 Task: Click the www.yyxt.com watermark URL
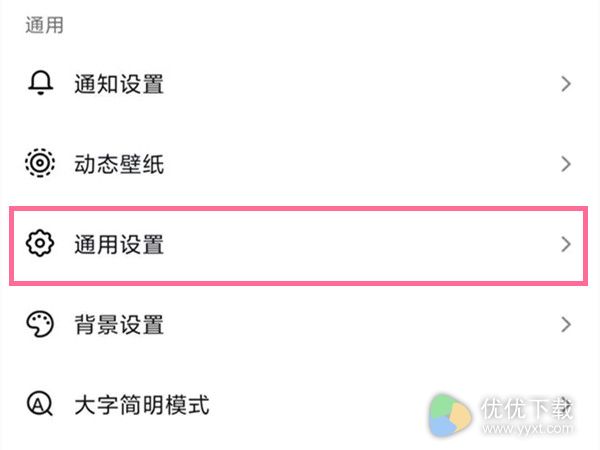click(x=527, y=428)
